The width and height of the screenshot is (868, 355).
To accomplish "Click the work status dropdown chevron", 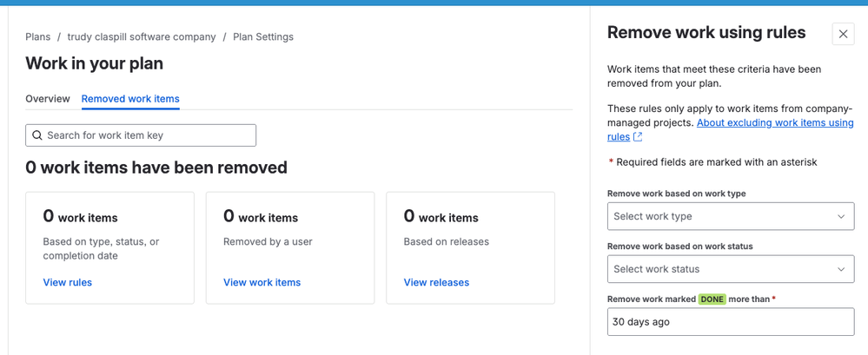I will click(x=840, y=269).
